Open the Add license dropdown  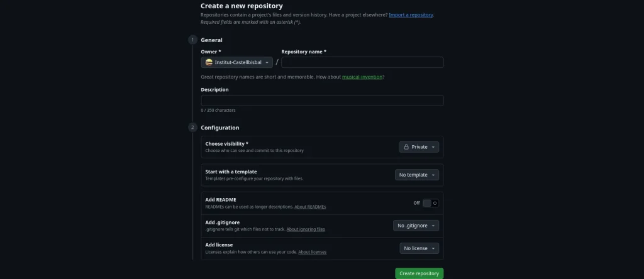tap(419, 248)
